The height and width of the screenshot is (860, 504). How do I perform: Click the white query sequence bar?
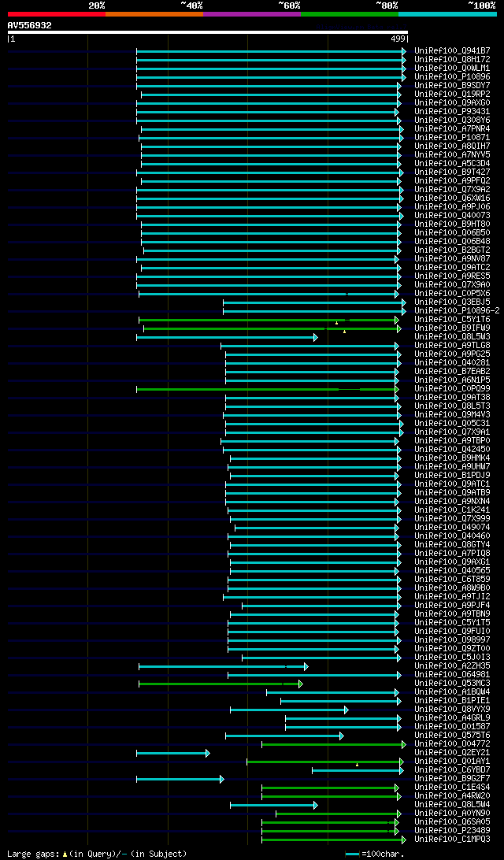click(x=207, y=32)
